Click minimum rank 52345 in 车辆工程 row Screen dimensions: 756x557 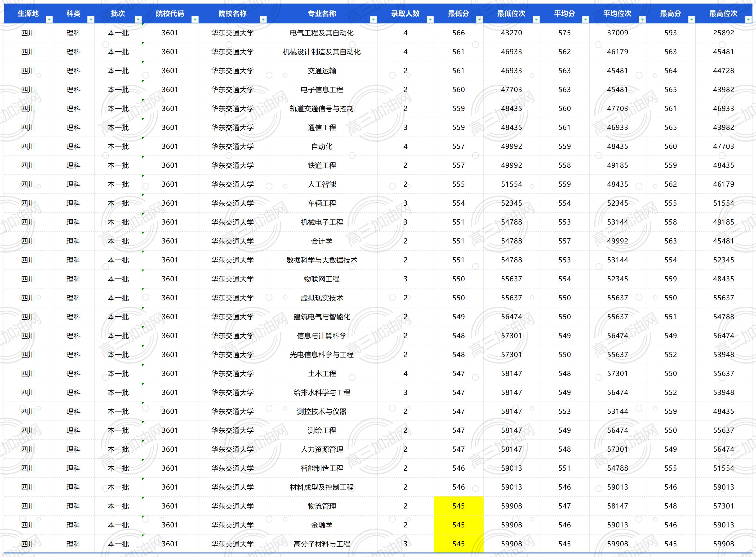click(511, 203)
